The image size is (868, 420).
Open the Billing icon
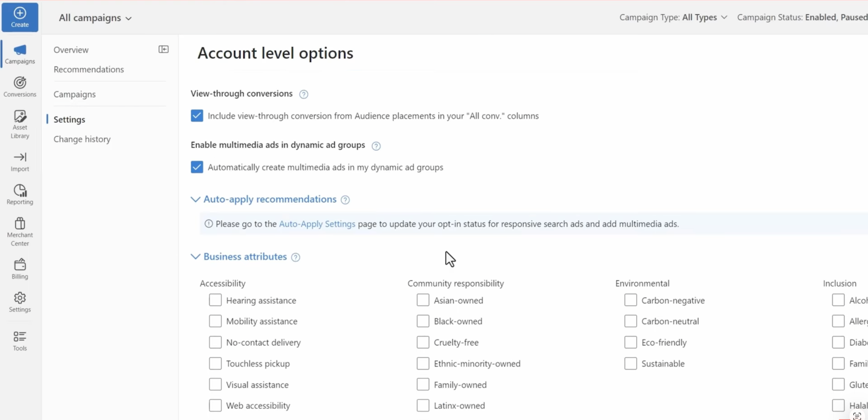[x=20, y=269]
